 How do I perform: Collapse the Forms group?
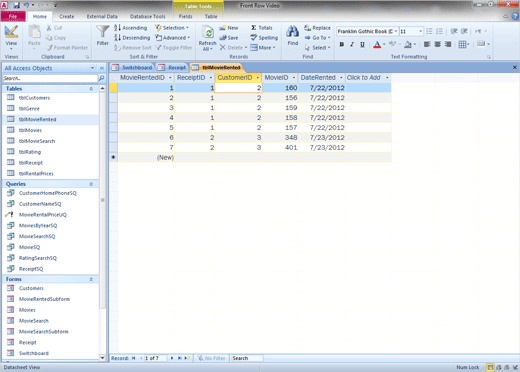point(91,279)
